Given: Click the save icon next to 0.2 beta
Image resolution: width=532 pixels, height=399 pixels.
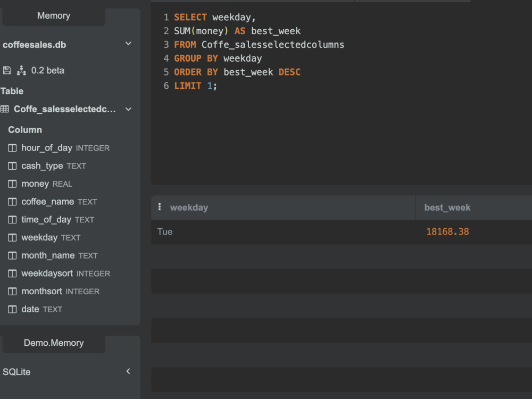Looking at the screenshot, I should tap(7, 70).
